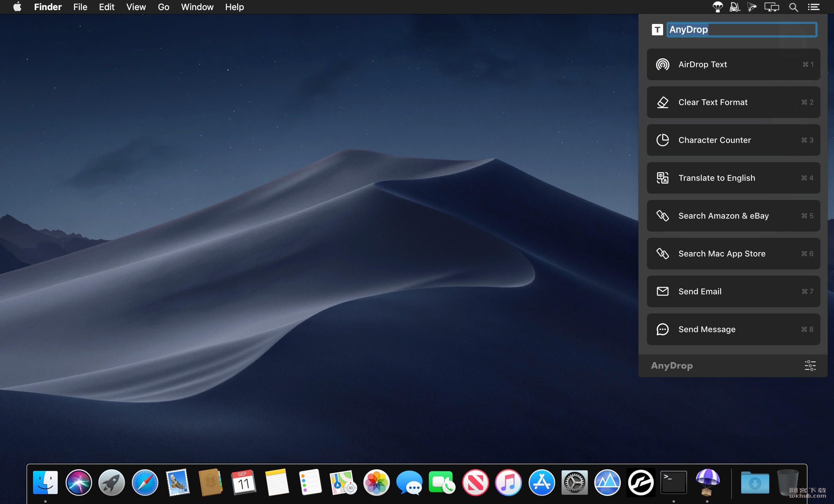834x504 pixels.
Task: Launch Siri from the Dock
Action: tap(79, 482)
